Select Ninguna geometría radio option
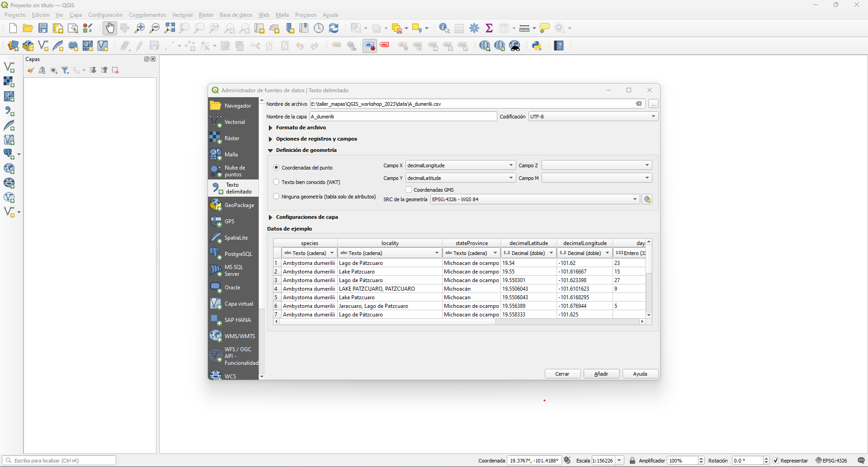The height and width of the screenshot is (467, 868). coord(276,196)
